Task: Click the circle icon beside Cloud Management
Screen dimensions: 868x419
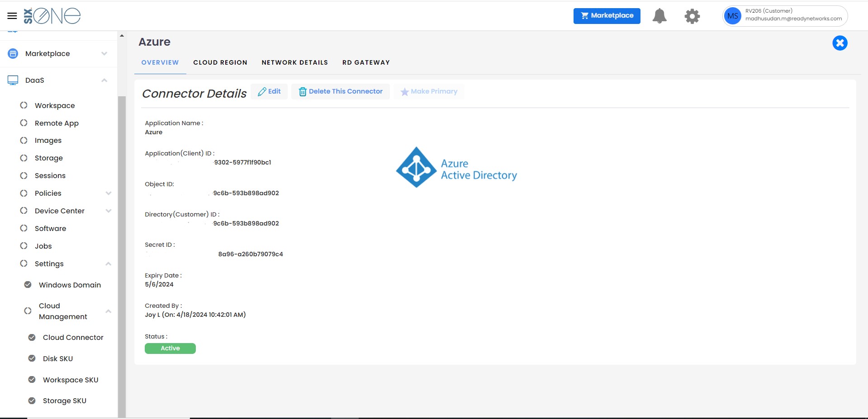Action: coord(28,311)
